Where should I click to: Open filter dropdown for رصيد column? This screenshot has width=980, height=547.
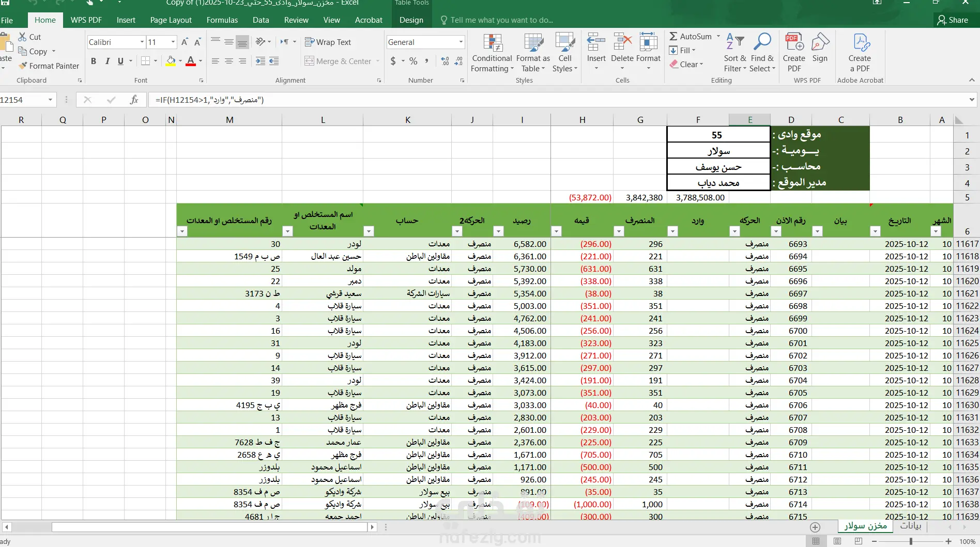coord(498,231)
